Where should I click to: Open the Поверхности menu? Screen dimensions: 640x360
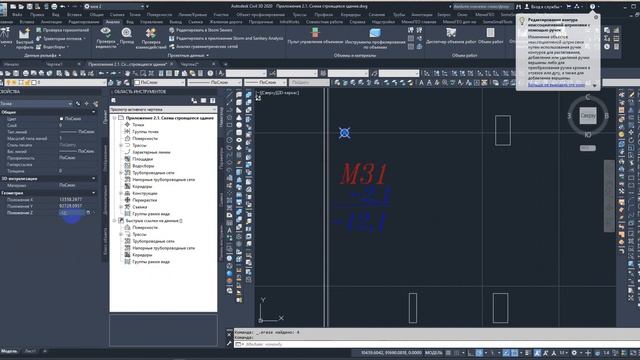coord(160,14)
